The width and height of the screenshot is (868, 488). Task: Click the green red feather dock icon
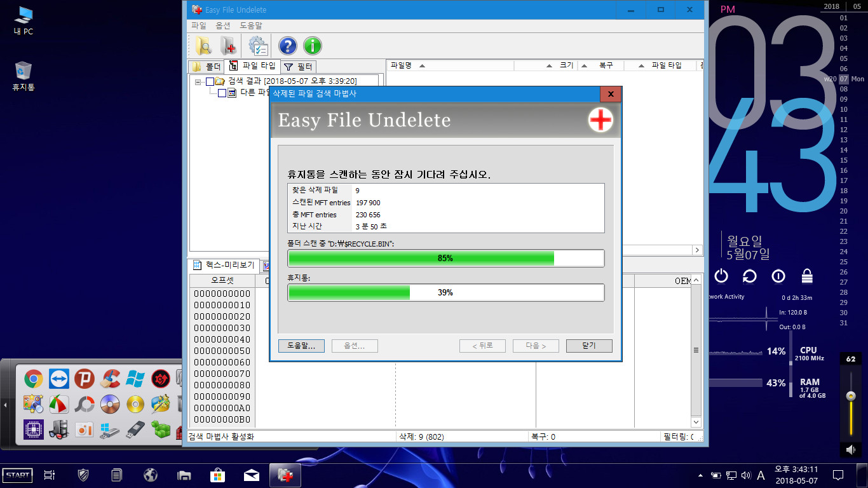click(58, 404)
